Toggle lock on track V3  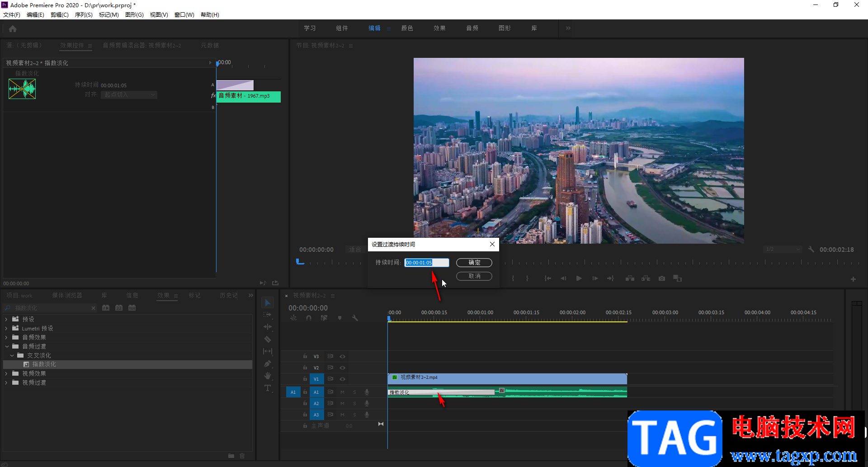tap(305, 357)
